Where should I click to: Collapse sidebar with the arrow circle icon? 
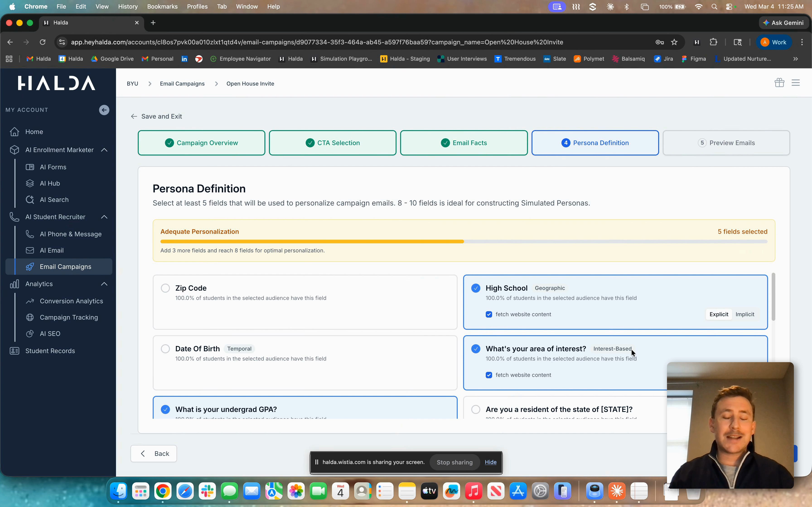pos(104,110)
